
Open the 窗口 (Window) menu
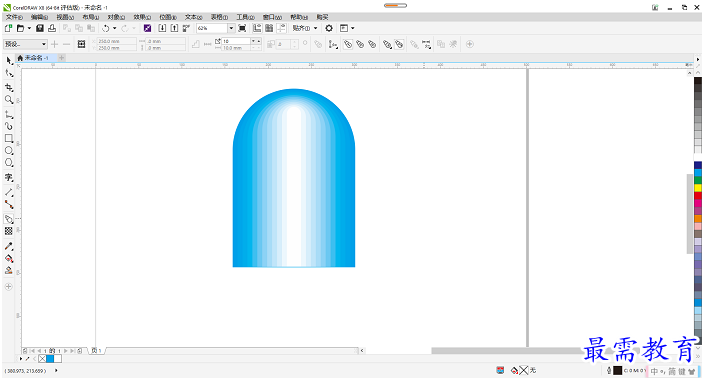(272, 17)
